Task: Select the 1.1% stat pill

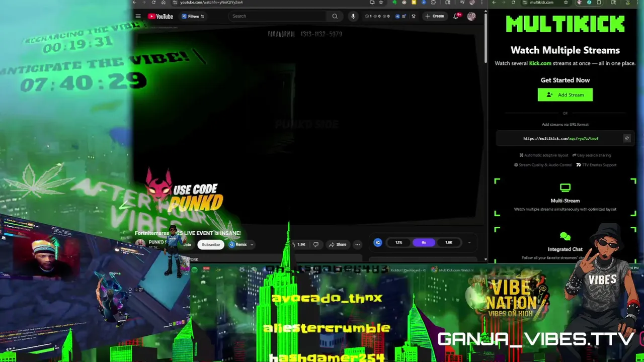Action: click(x=398, y=243)
